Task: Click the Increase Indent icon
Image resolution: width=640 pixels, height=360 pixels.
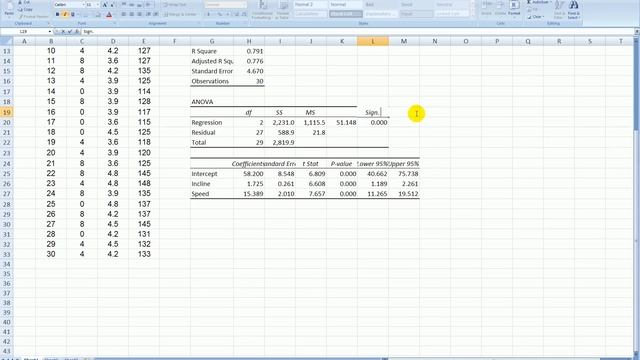Action: 156,14
